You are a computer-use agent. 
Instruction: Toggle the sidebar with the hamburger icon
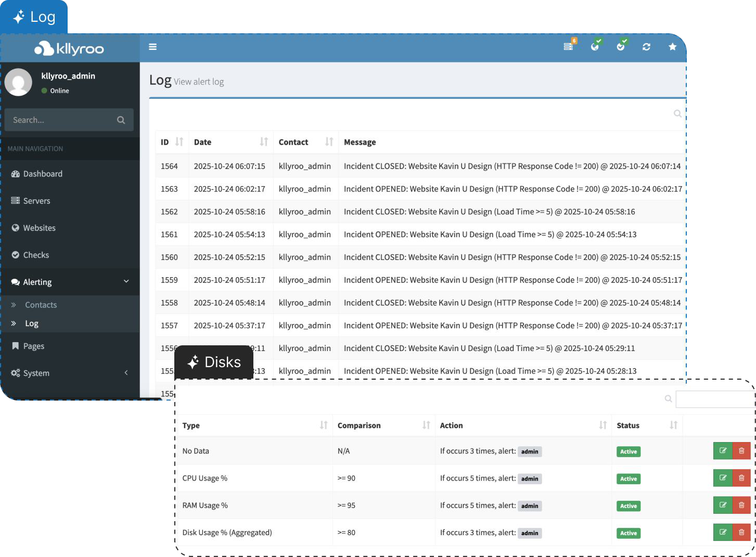[152, 47]
